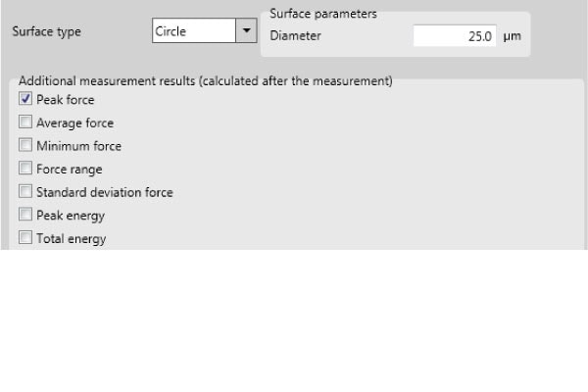The image size is (588, 392).
Task: Click the Peak energy label text
Action: tap(70, 215)
